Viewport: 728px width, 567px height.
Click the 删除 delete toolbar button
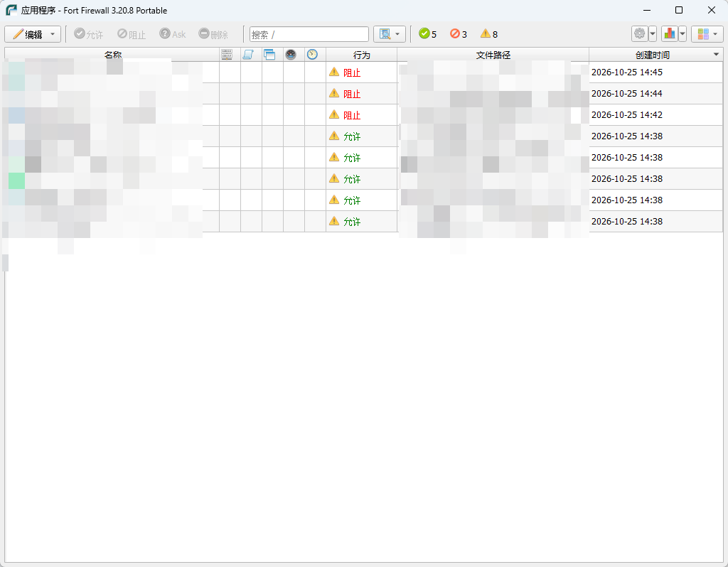coord(213,34)
